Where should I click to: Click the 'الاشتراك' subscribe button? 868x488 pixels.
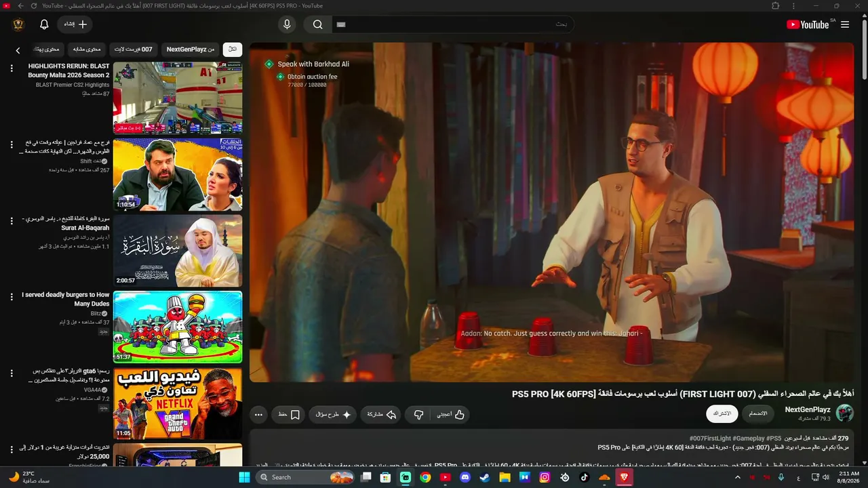(x=722, y=413)
